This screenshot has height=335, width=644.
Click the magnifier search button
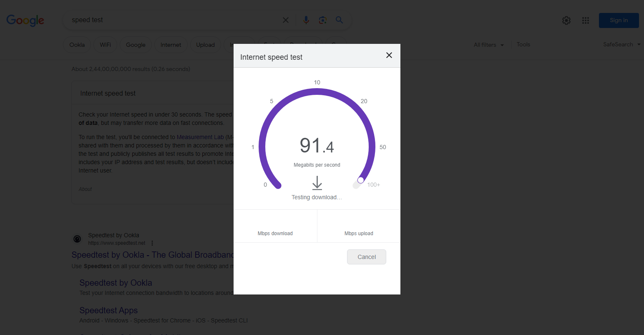coord(340,20)
